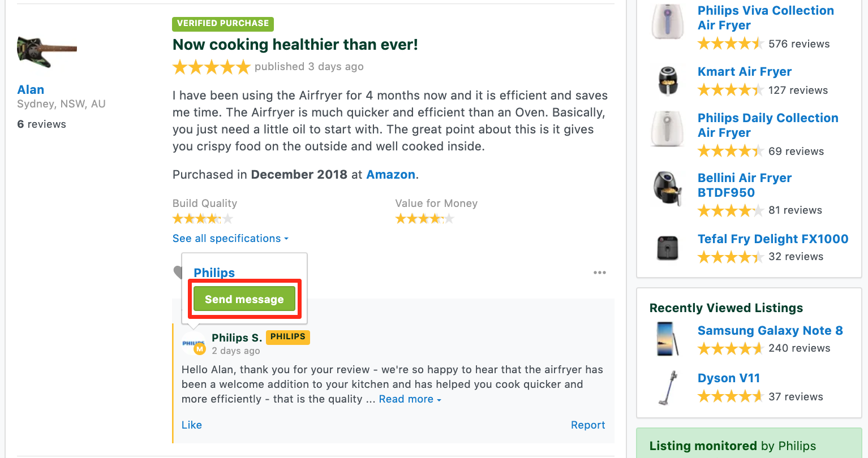
Task: Click the Philips link in the popup
Action: pos(214,273)
